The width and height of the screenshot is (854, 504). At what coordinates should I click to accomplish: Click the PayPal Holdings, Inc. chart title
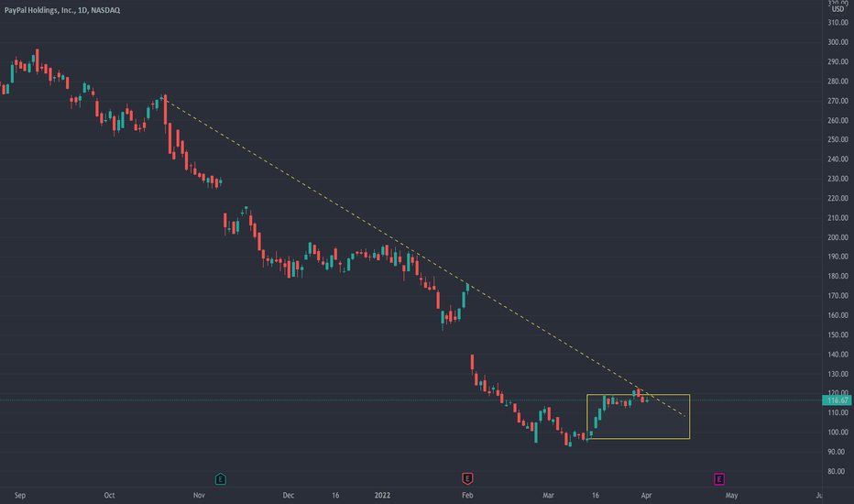click(62, 10)
